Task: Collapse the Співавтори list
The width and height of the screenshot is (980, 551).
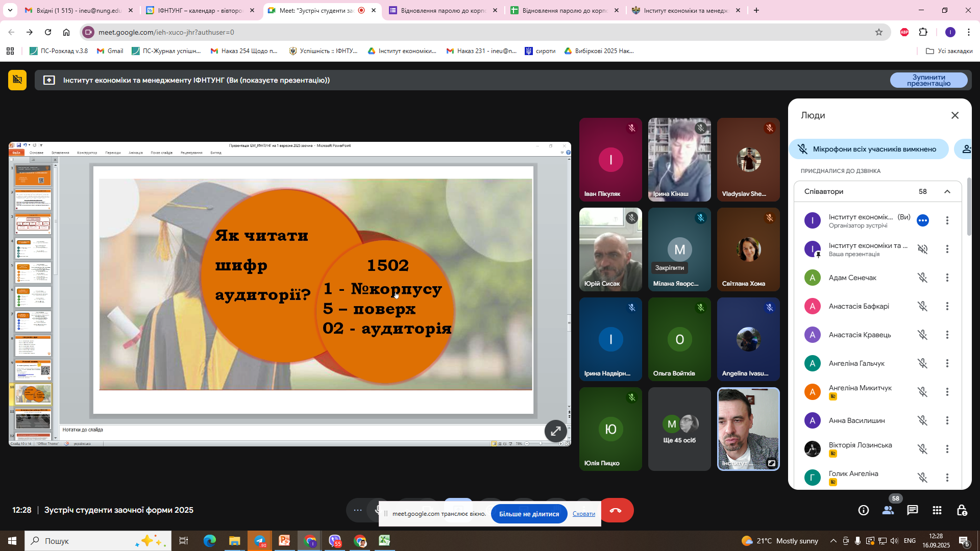Action: tap(947, 192)
